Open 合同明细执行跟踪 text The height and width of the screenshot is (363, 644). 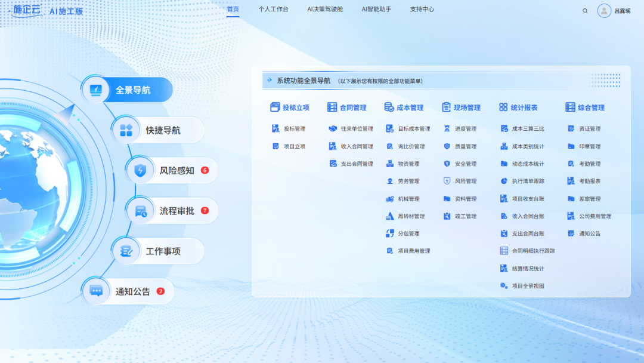[x=533, y=251]
